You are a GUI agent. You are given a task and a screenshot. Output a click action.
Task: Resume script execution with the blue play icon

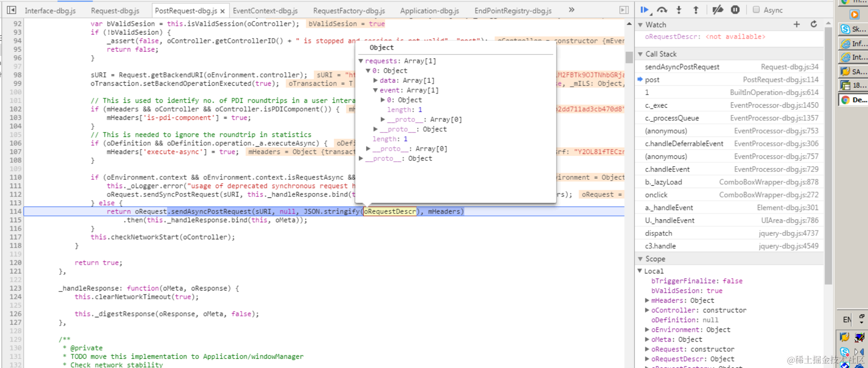pos(645,10)
